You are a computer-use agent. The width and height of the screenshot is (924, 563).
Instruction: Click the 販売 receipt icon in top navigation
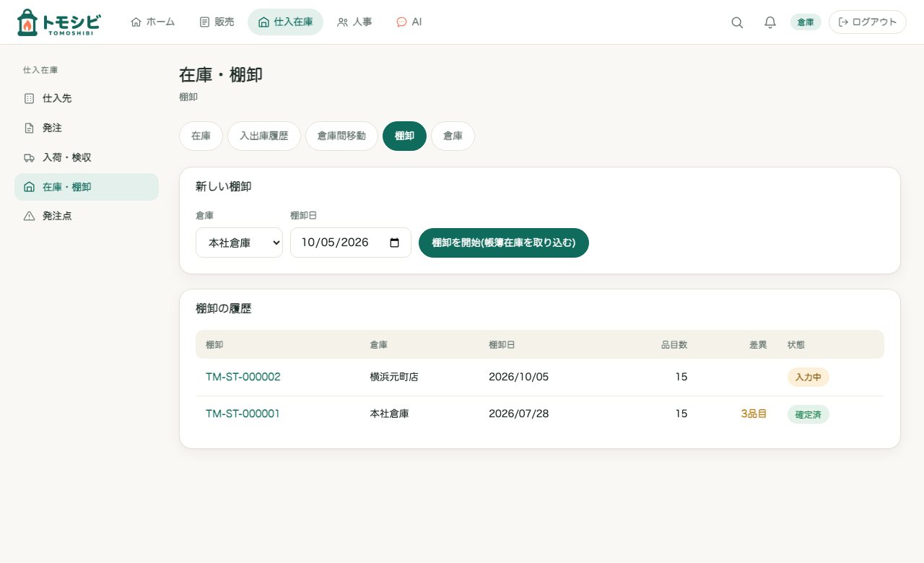coord(204,22)
